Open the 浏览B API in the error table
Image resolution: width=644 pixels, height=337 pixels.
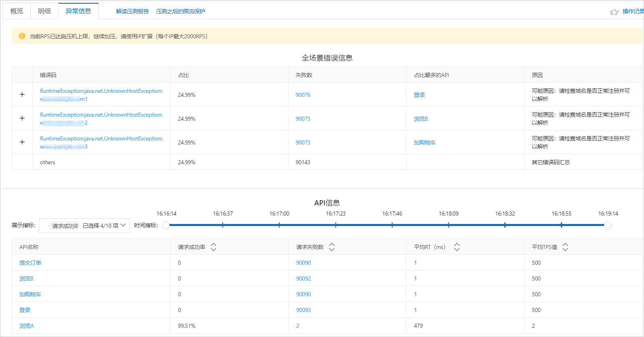421,119
